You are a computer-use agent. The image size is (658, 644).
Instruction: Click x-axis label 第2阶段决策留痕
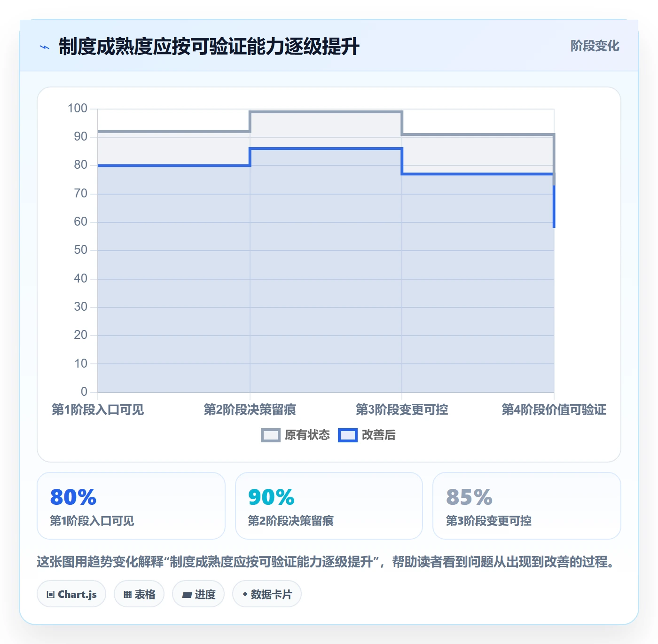[x=250, y=409]
